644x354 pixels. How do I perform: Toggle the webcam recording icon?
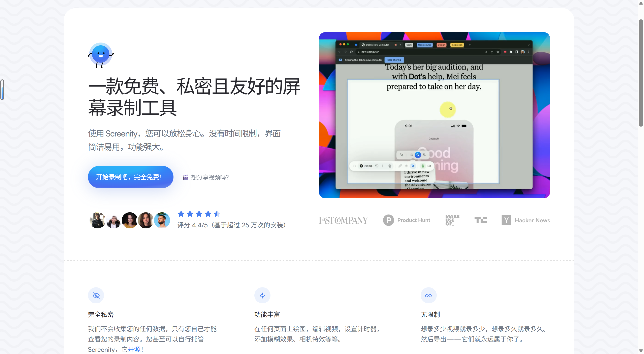point(429,166)
